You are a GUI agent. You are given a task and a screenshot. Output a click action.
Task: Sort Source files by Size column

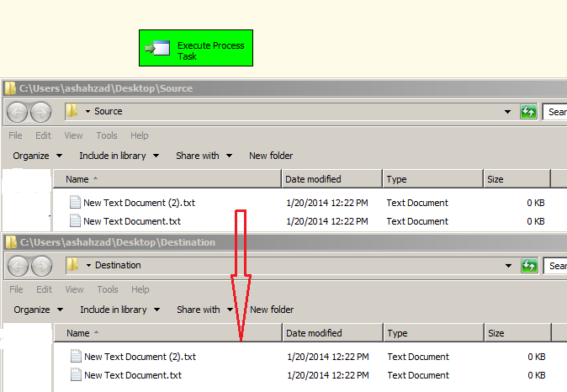tap(517, 179)
